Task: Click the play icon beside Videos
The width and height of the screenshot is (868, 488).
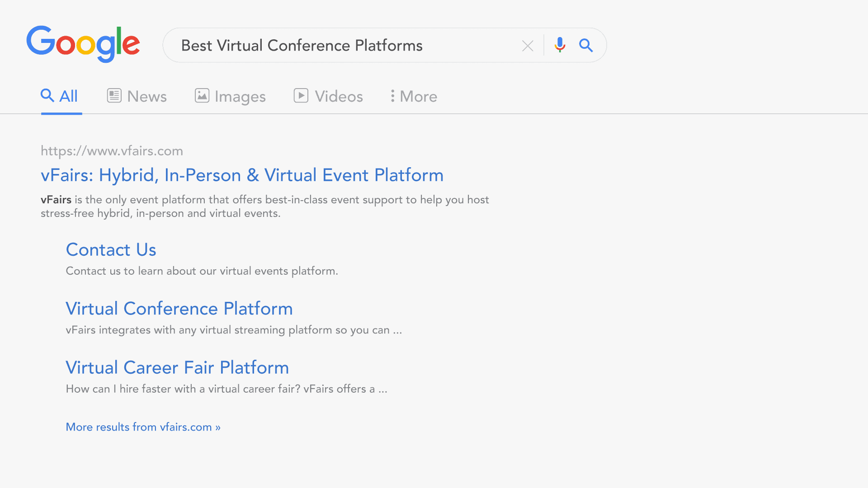Action: (301, 95)
